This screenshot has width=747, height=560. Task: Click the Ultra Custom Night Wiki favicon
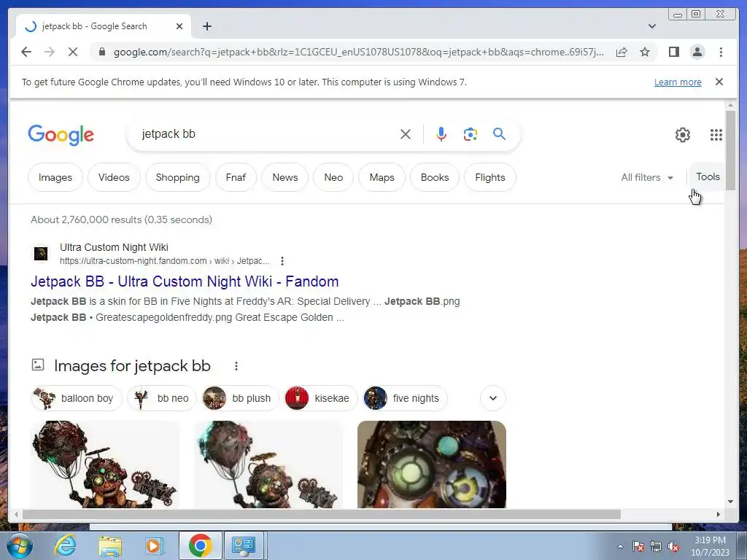click(41, 253)
